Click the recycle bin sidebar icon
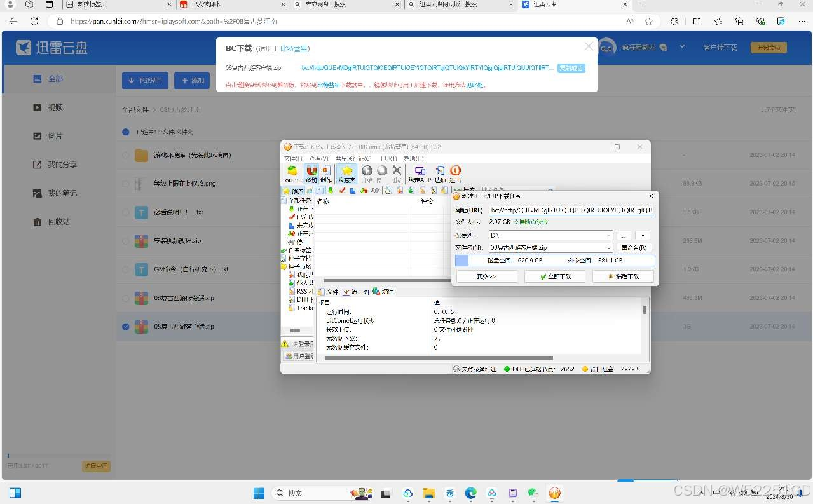This screenshot has width=813, height=504. point(38,222)
